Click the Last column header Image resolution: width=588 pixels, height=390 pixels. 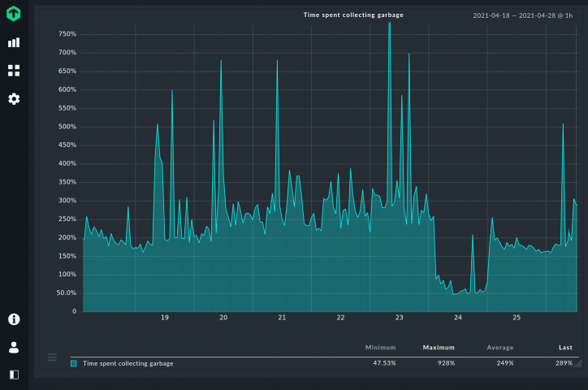click(565, 348)
